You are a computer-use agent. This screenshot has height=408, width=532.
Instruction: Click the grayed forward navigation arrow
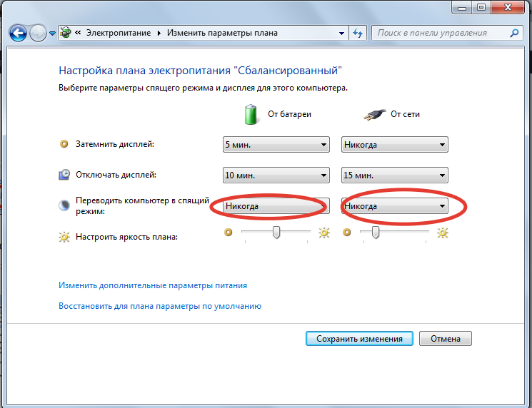point(38,34)
